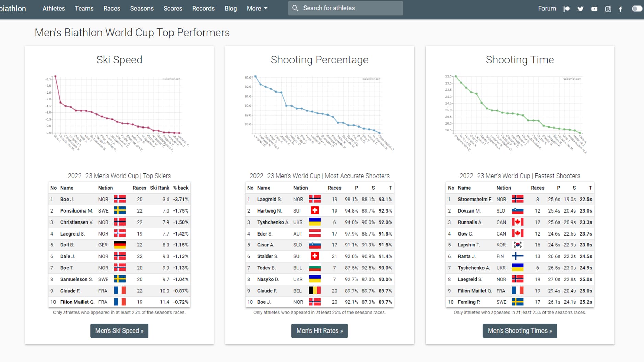Click Sweden flag in Ponsiluoma M. row

point(120,210)
